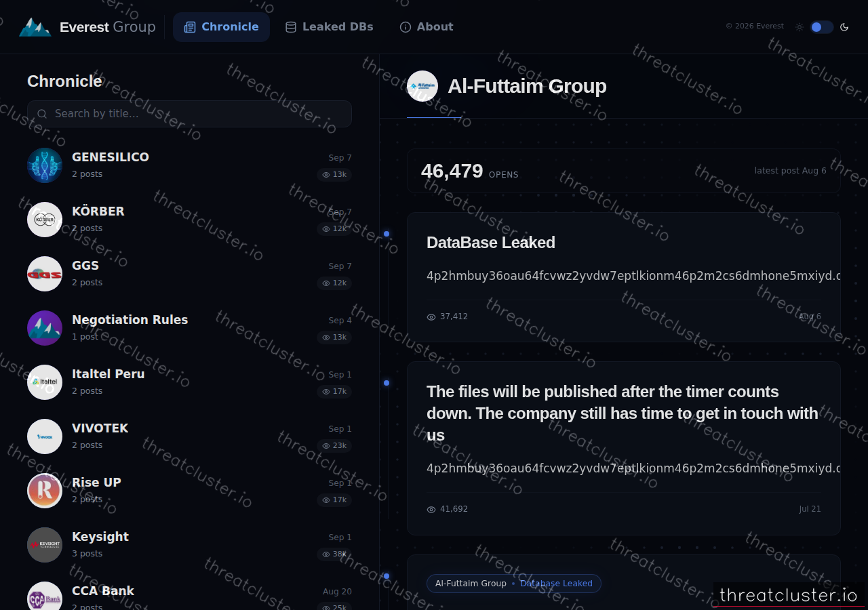Click the onion address in the timer post
868x610 pixels.
click(633, 468)
